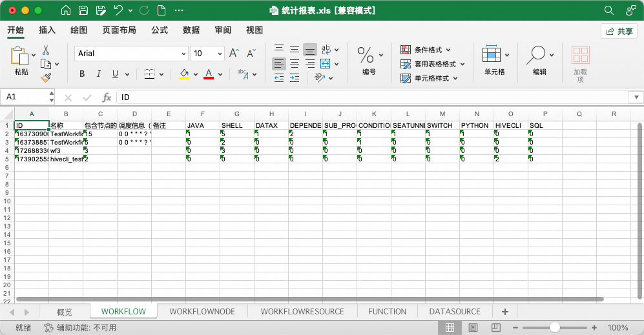This screenshot has width=644, height=335.
Task: Click the text orientation icon
Action: [x=320, y=77]
